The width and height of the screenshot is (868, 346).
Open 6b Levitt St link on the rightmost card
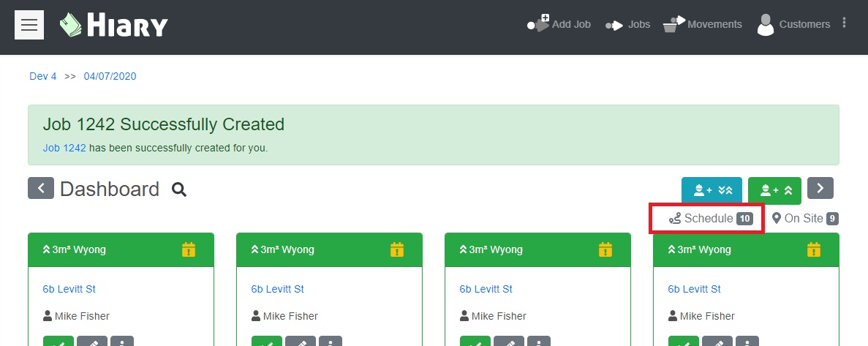[694, 289]
